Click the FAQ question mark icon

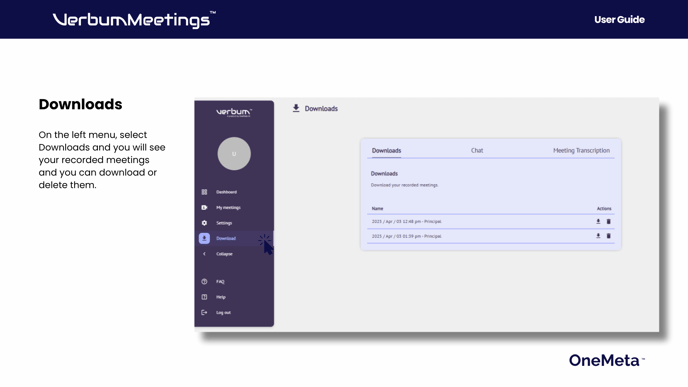(204, 282)
